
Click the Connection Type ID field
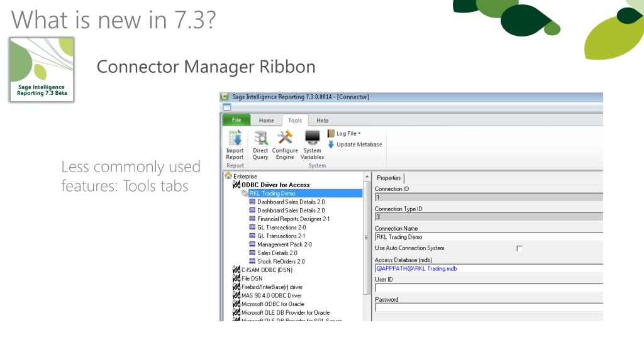coord(489,217)
